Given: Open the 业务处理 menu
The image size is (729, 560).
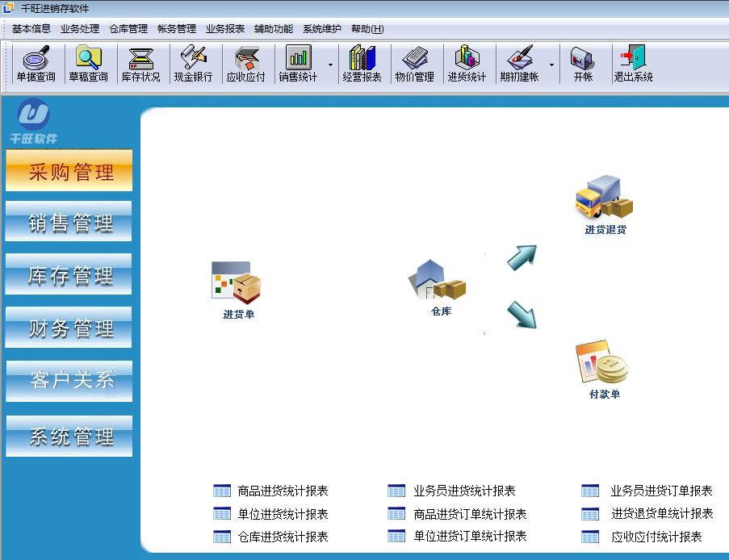Looking at the screenshot, I should tap(79, 28).
